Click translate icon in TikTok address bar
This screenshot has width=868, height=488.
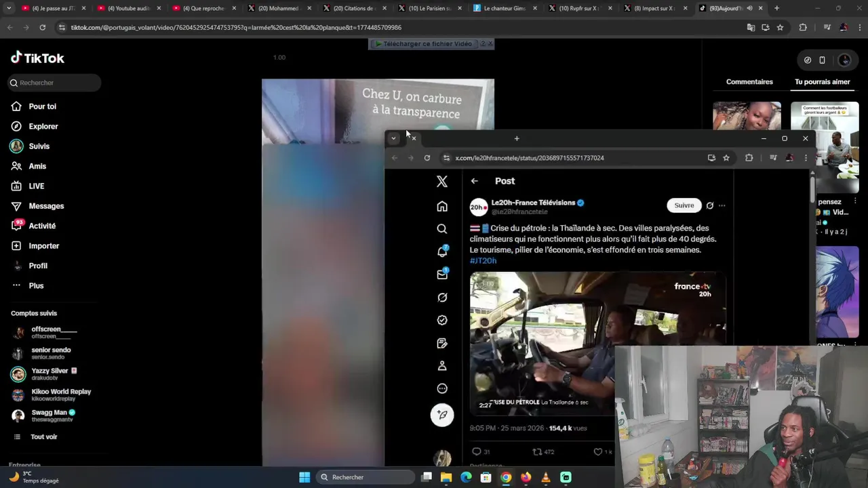click(751, 27)
